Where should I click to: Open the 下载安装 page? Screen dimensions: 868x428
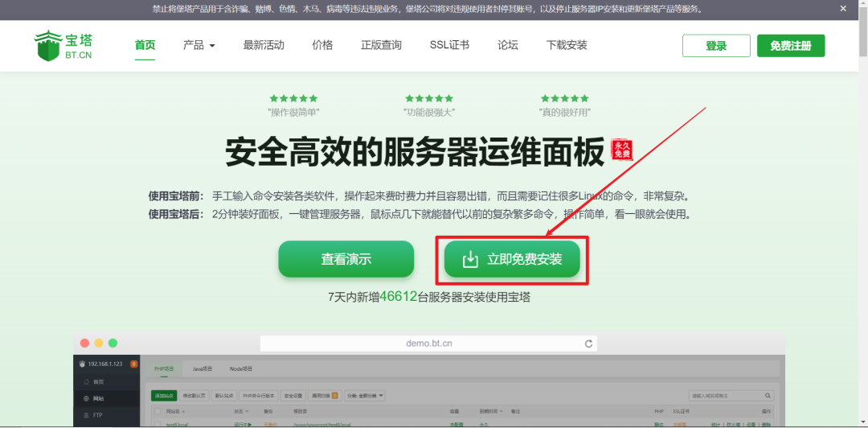click(x=567, y=46)
